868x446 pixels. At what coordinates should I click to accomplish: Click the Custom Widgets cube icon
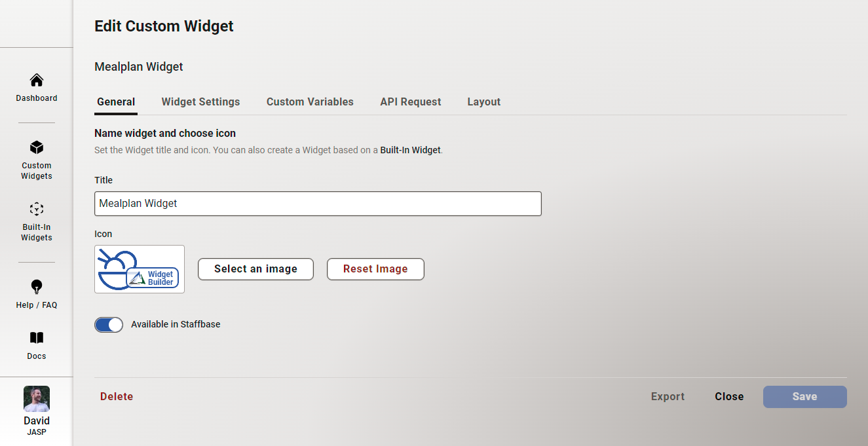pyautogui.click(x=36, y=147)
